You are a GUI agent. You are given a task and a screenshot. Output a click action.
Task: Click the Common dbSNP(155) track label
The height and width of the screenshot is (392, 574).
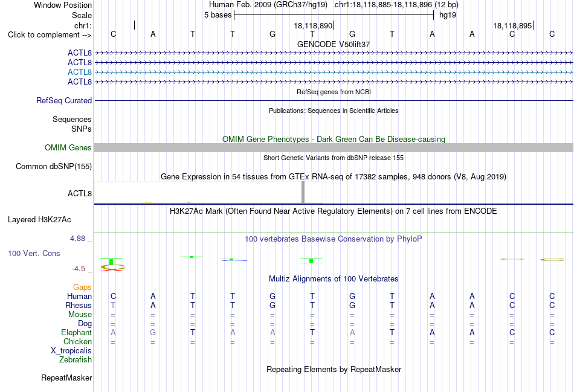pyautogui.click(x=54, y=166)
